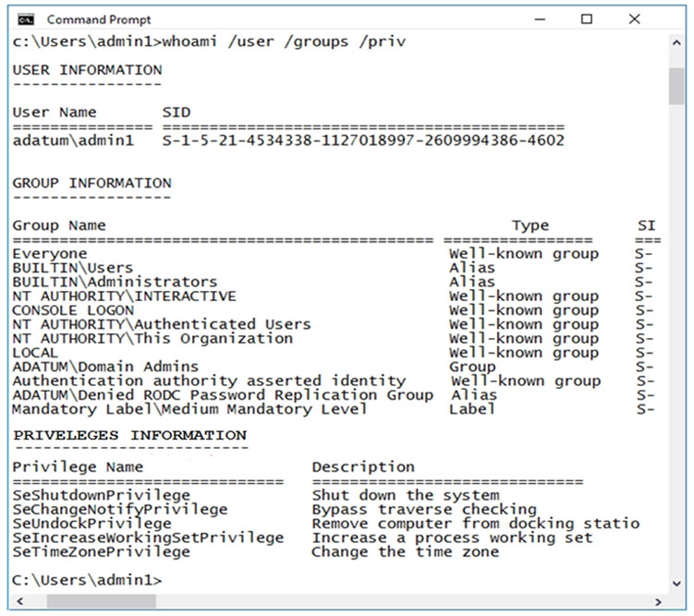The height and width of the screenshot is (616, 694).
Task: Click the PRIVELEGES INFORMATION heading
Action: click(129, 435)
